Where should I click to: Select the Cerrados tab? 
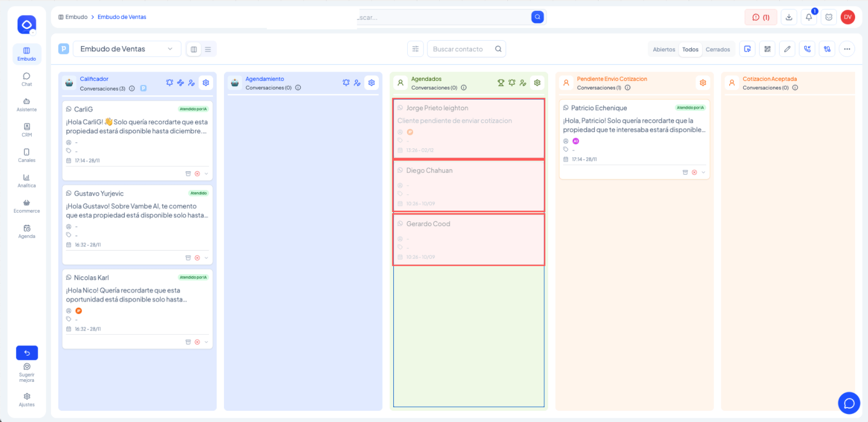(x=717, y=50)
